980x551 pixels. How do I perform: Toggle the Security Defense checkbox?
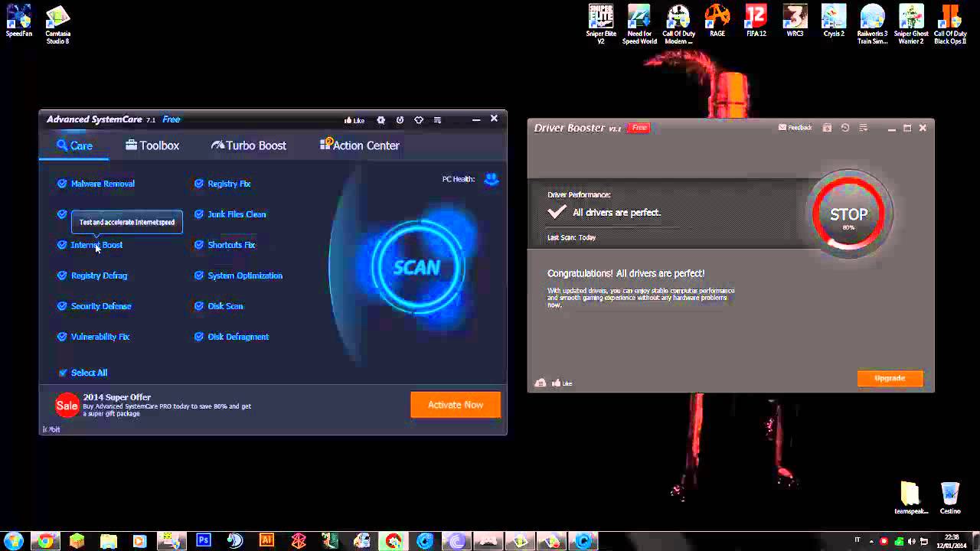62,306
